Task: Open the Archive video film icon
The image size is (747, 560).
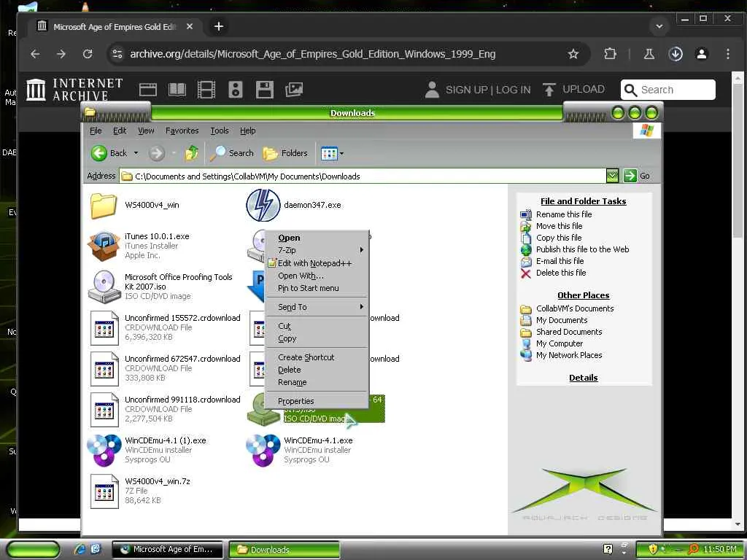Action: click(x=206, y=90)
